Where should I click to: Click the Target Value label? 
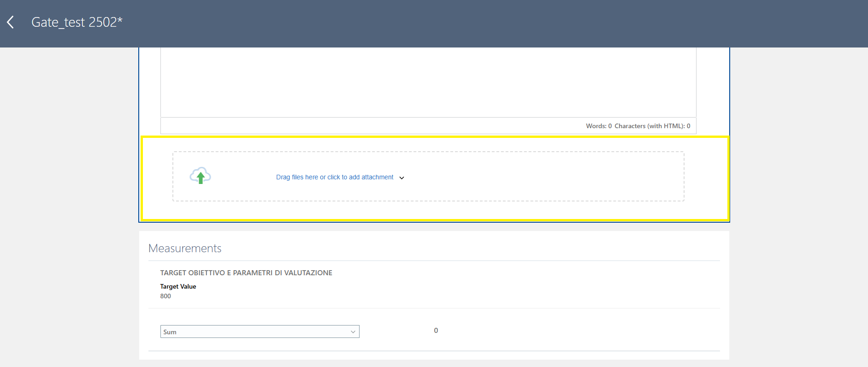tap(178, 286)
